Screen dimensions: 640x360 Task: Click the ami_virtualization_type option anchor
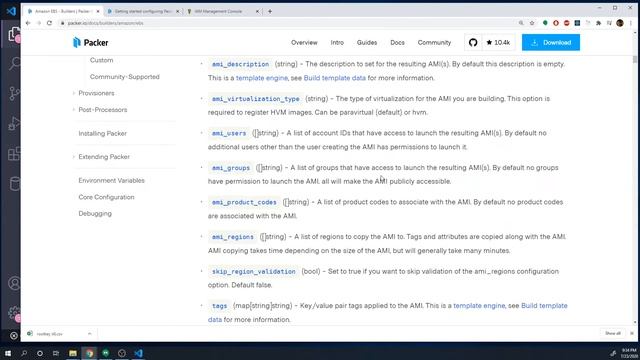click(256, 99)
